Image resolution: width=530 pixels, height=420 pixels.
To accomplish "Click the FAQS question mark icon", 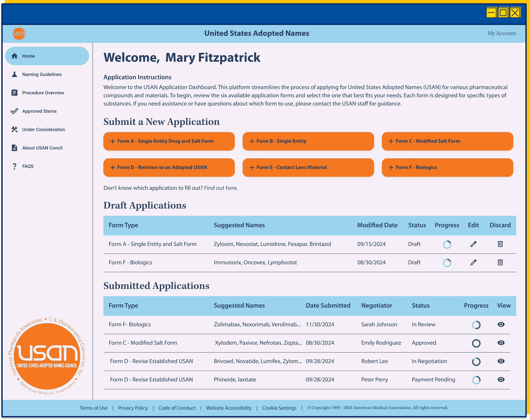I will (x=14, y=166).
